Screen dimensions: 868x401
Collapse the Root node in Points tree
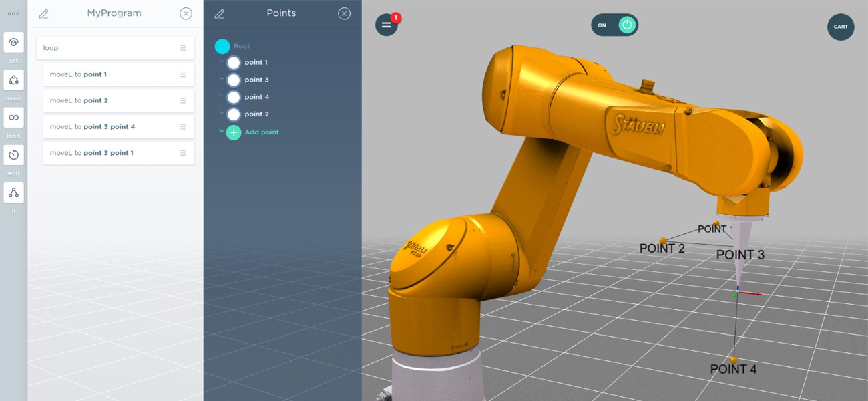(x=222, y=46)
